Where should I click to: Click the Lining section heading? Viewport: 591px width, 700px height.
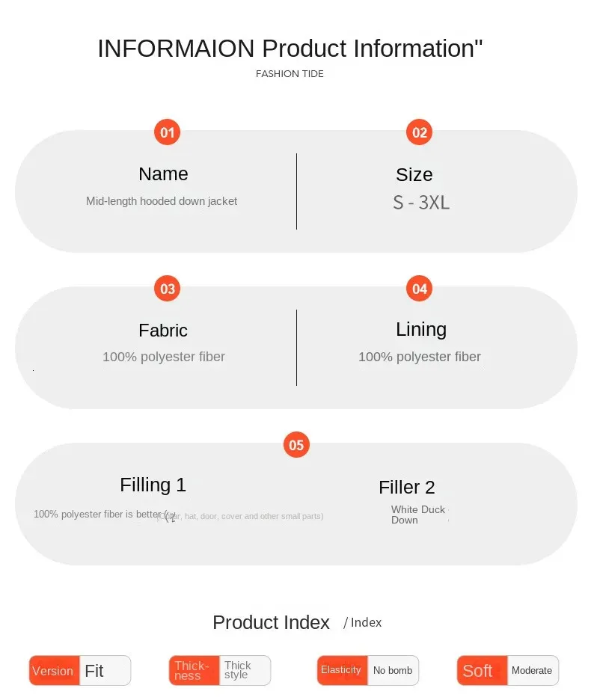click(x=421, y=329)
